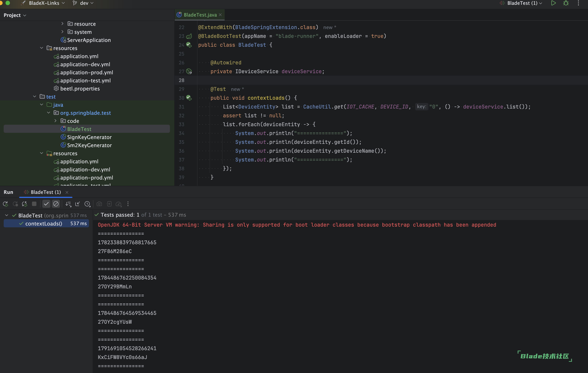
Task: Toggle auto-test rerun icon
Action: click(x=25, y=204)
